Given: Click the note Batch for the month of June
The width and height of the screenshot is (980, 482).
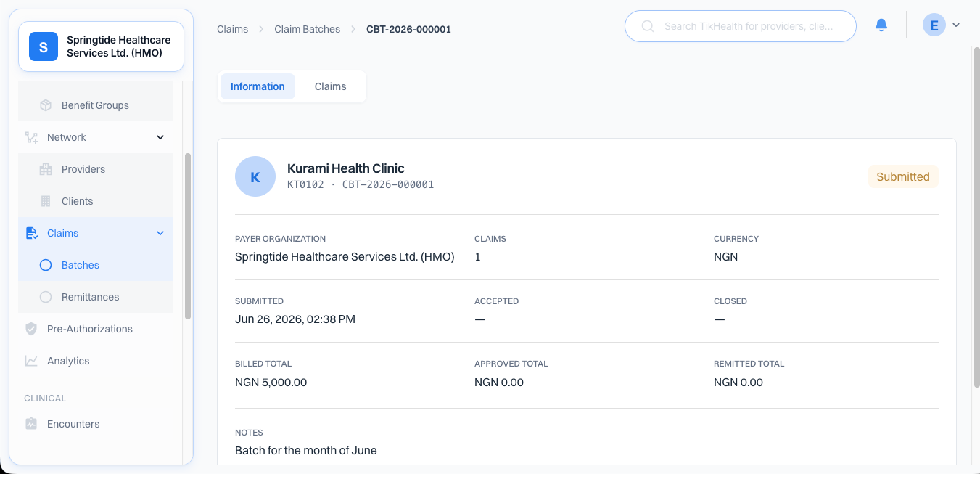Looking at the screenshot, I should point(306,450).
